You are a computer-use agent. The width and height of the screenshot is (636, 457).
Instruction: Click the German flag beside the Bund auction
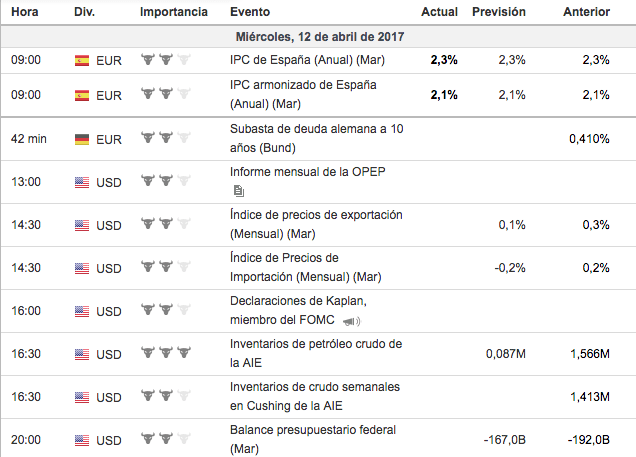click(82, 139)
